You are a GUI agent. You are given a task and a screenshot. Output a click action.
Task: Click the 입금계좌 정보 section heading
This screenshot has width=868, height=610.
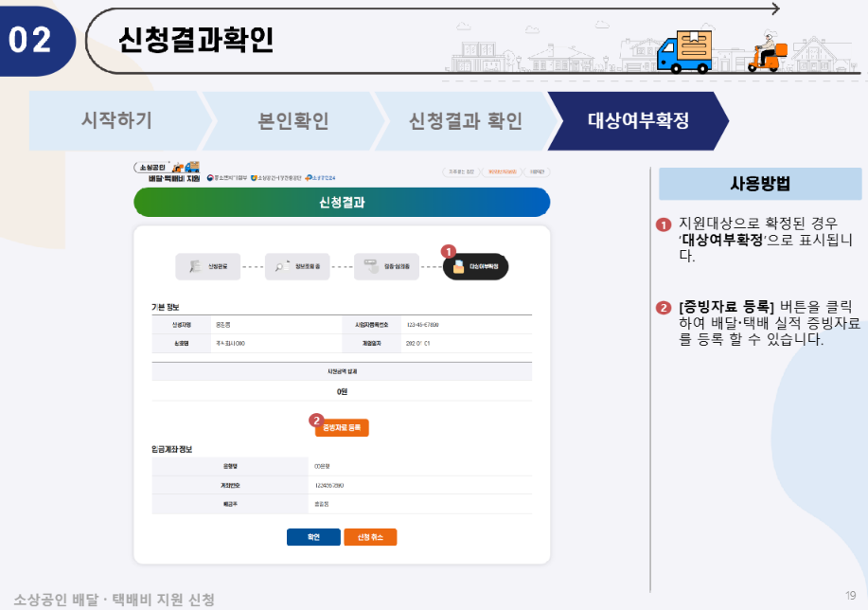pyautogui.click(x=171, y=449)
